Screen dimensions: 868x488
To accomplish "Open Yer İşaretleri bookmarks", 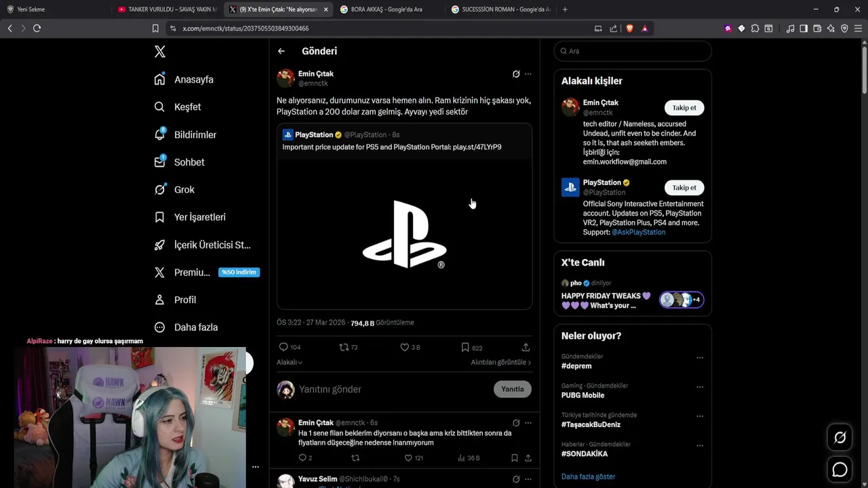I will 190,217.
